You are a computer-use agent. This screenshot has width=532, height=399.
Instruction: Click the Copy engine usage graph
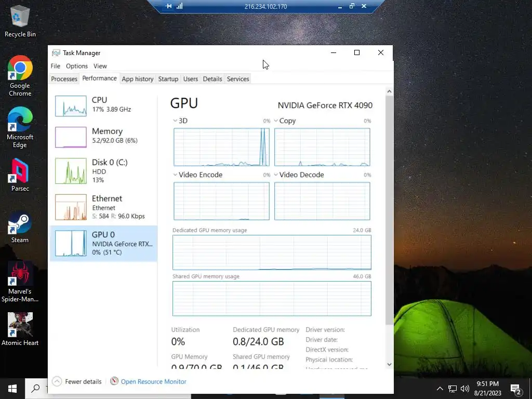pos(322,147)
